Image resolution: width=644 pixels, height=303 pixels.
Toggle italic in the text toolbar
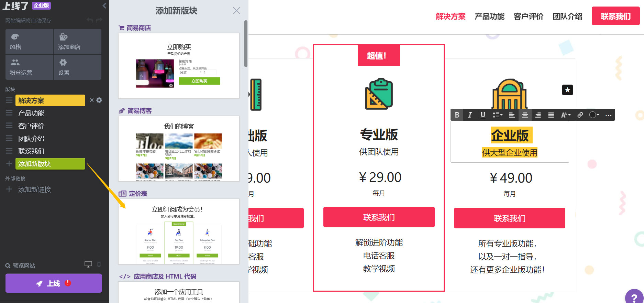(x=470, y=115)
